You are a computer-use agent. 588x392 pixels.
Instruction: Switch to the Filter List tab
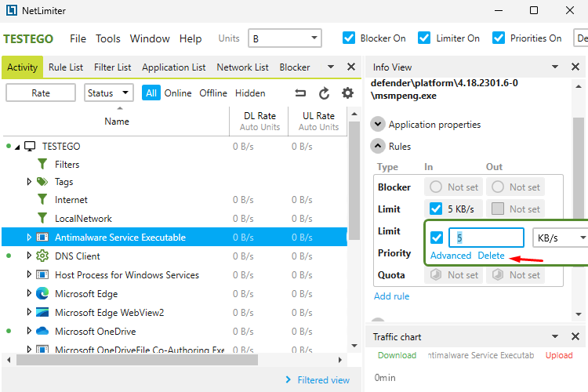112,67
